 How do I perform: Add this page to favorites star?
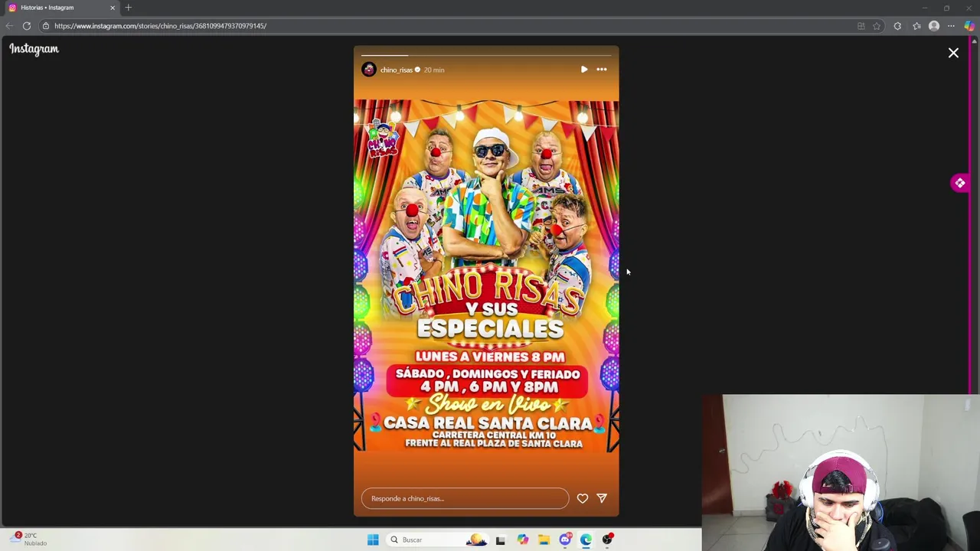pos(877,26)
